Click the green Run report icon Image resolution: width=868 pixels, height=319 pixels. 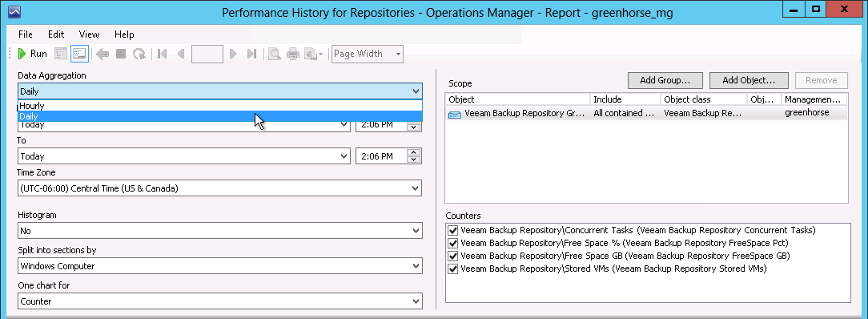[22, 54]
